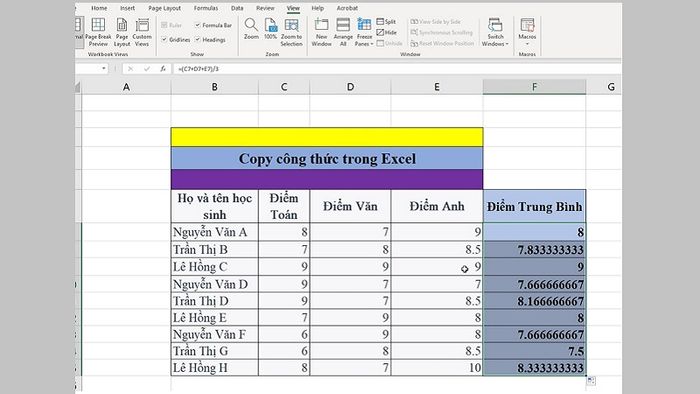Image resolution: width=700 pixels, height=394 pixels.
Task: Select column E header
Action: pyautogui.click(x=437, y=87)
